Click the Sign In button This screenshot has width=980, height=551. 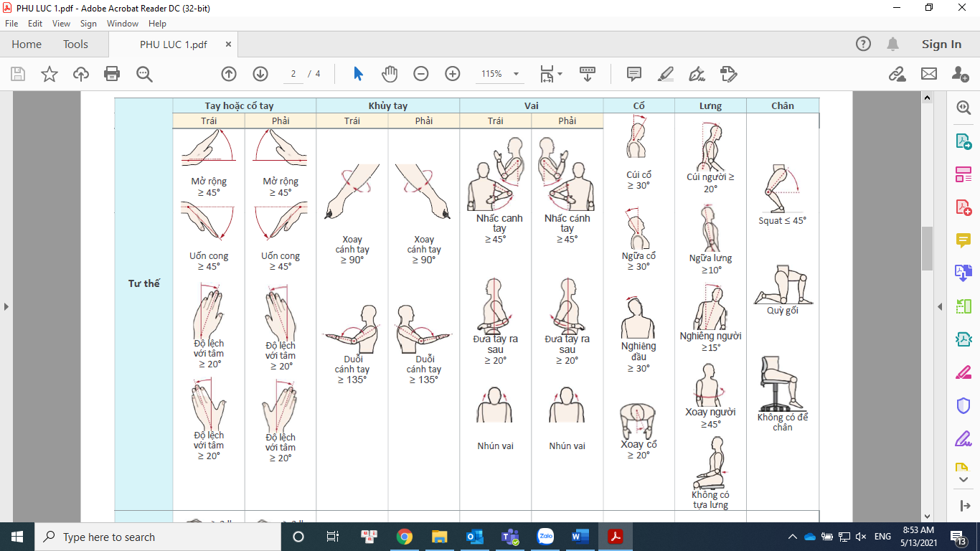pyautogui.click(x=941, y=44)
